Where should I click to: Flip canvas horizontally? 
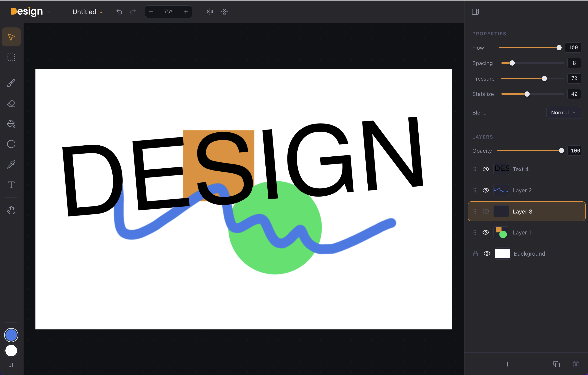(x=210, y=12)
